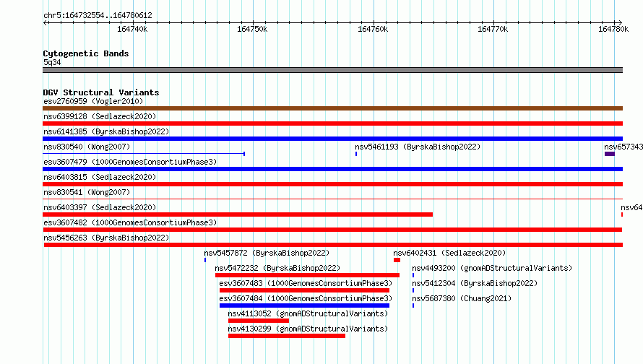Select the blue esv3607479 variant bar
This screenshot has height=364, width=643.
pyautogui.click(x=332, y=169)
